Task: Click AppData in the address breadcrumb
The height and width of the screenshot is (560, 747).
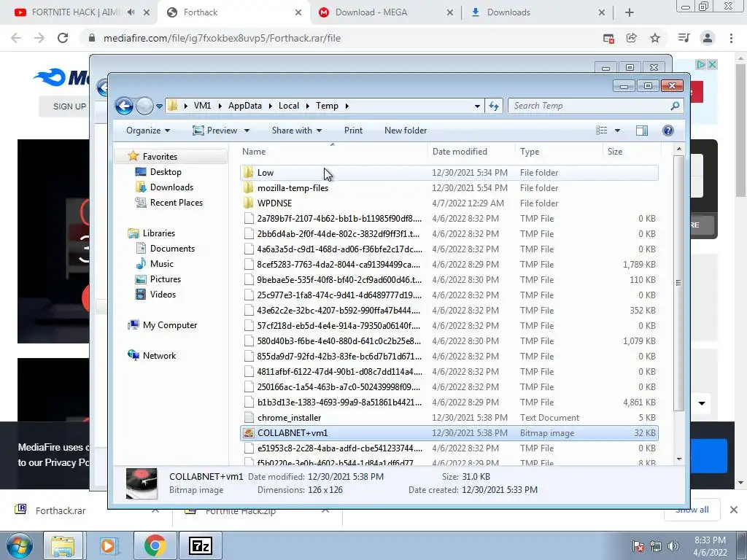Action: pos(245,106)
